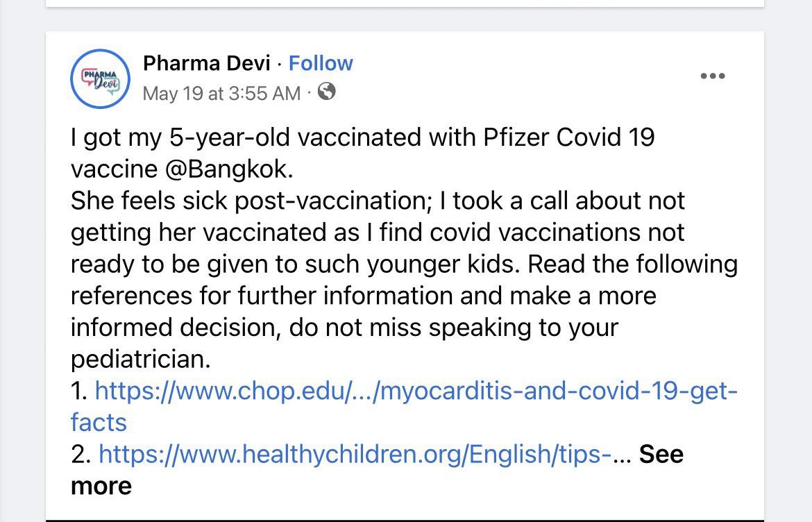Viewport: 812px width, 522px height.
Task: Open the three-dot post options menu
Action: coord(713,76)
